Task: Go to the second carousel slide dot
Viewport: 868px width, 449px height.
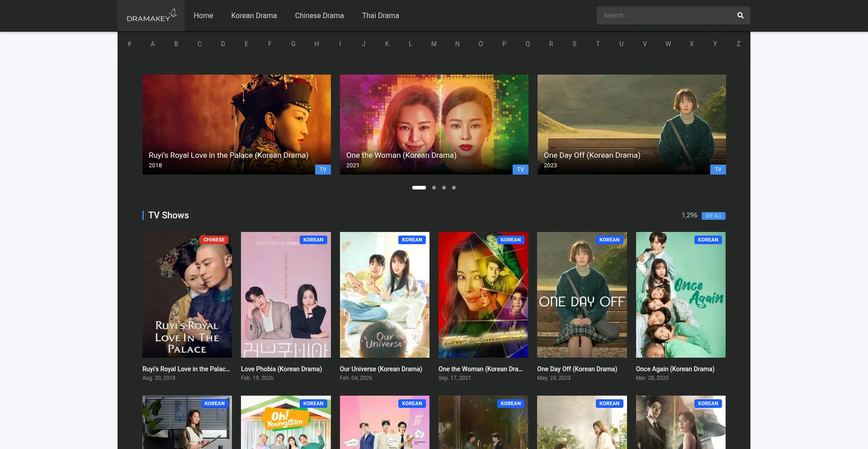Action: [434, 188]
